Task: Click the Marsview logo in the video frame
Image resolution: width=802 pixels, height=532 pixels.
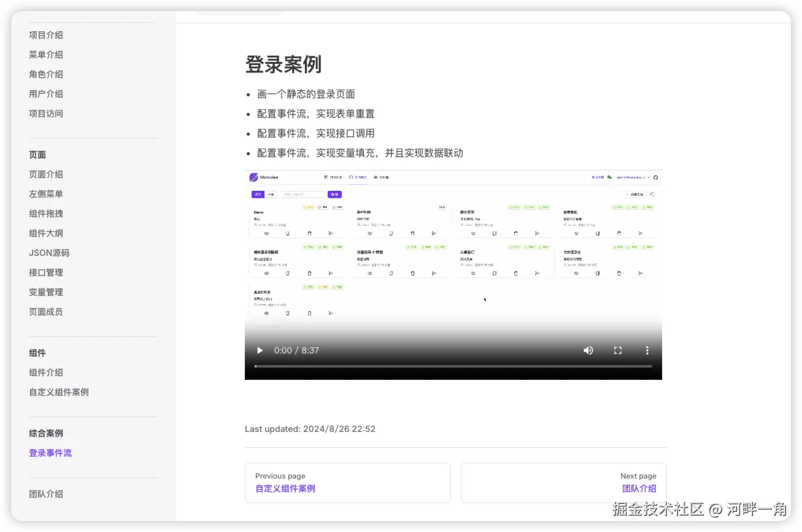Action: [x=264, y=177]
